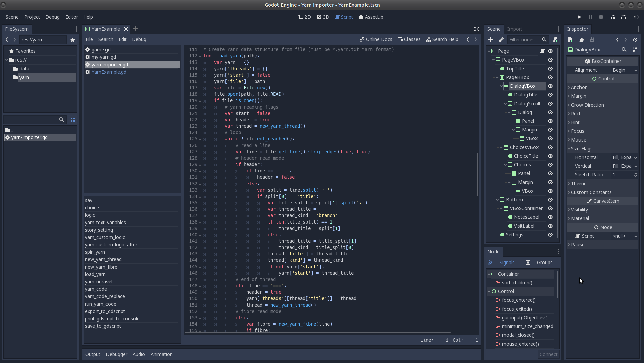
Task: Open Alignment dropdown showing Begin
Action: click(x=624, y=70)
